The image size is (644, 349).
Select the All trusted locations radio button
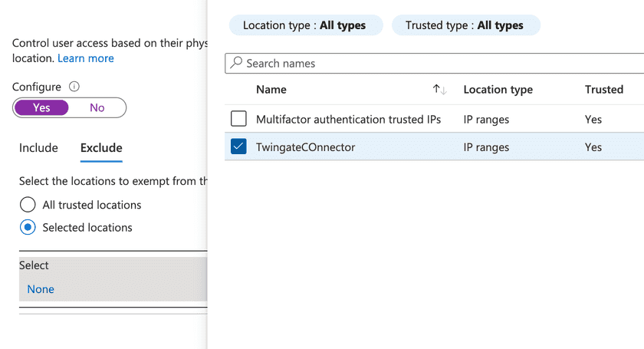pos(28,205)
